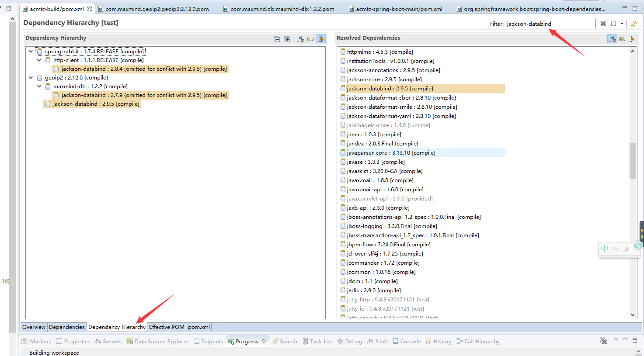Clear the filter text with the X icon
The image size is (644, 356).
coord(603,24)
